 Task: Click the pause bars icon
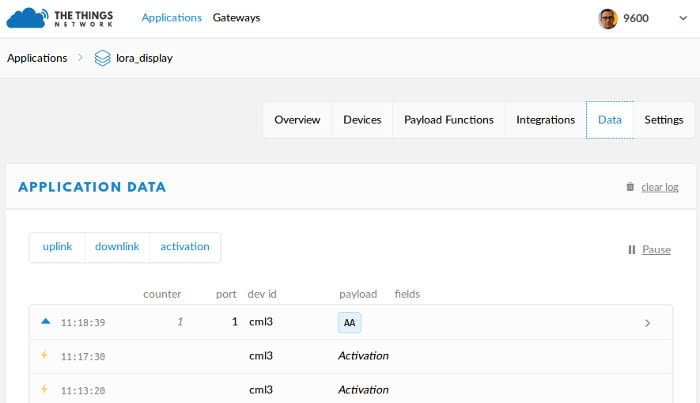click(x=632, y=249)
